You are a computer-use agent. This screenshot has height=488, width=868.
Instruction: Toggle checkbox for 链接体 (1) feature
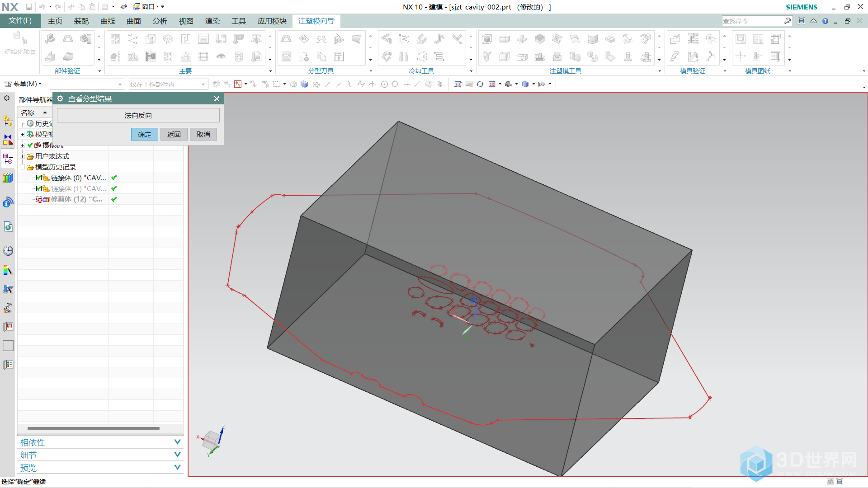[39, 188]
